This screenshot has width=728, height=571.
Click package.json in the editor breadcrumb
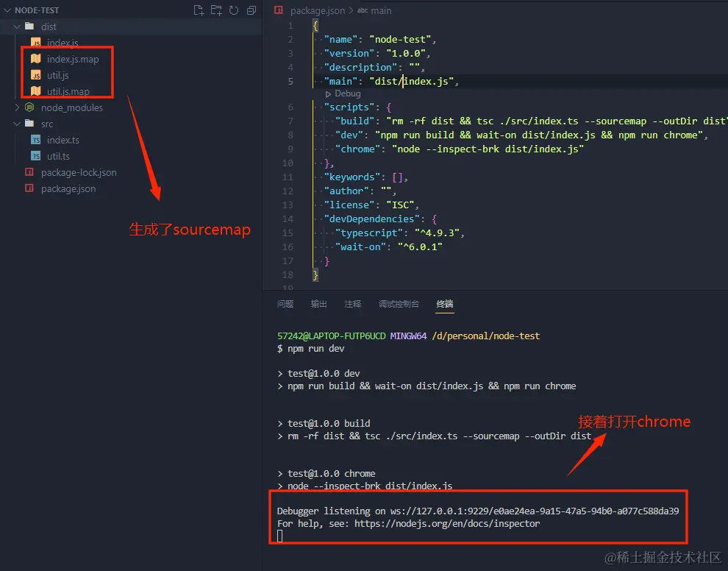[x=318, y=10]
